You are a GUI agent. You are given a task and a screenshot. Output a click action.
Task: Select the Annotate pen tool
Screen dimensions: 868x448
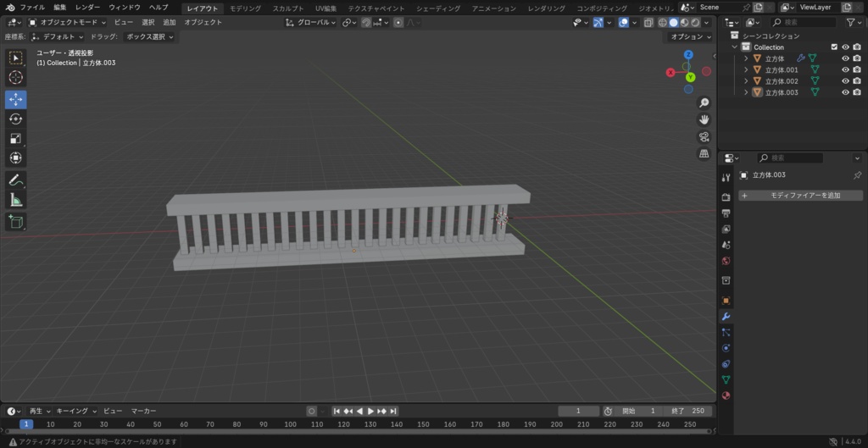[x=16, y=180]
